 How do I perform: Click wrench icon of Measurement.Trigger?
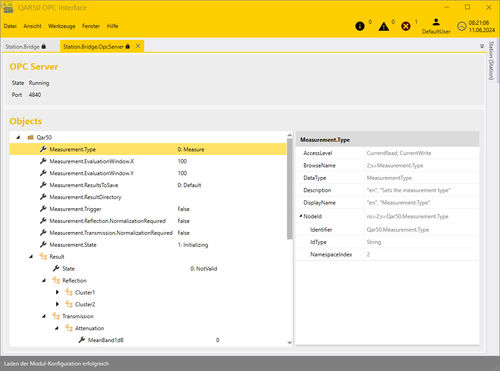click(x=43, y=209)
